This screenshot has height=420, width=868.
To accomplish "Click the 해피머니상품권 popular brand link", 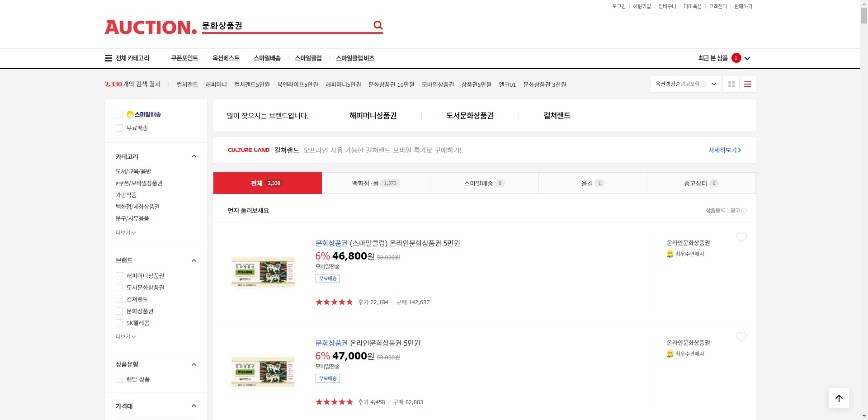I will click(373, 116).
